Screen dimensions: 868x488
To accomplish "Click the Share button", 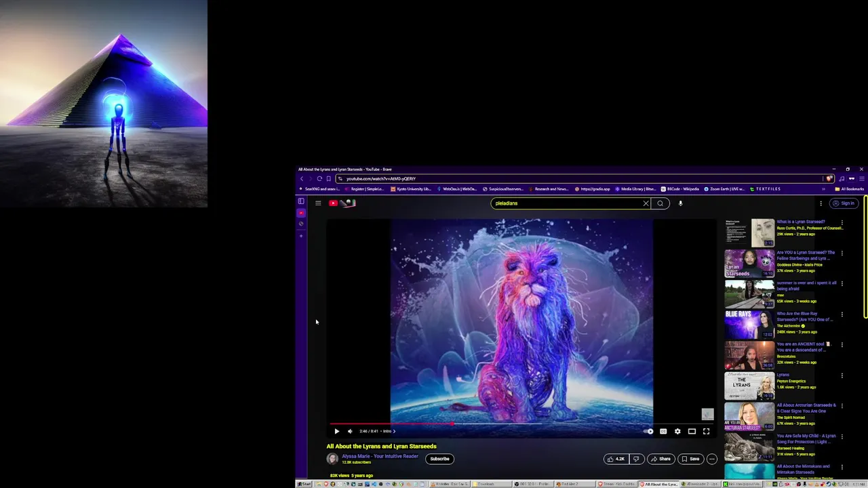I will click(x=661, y=459).
